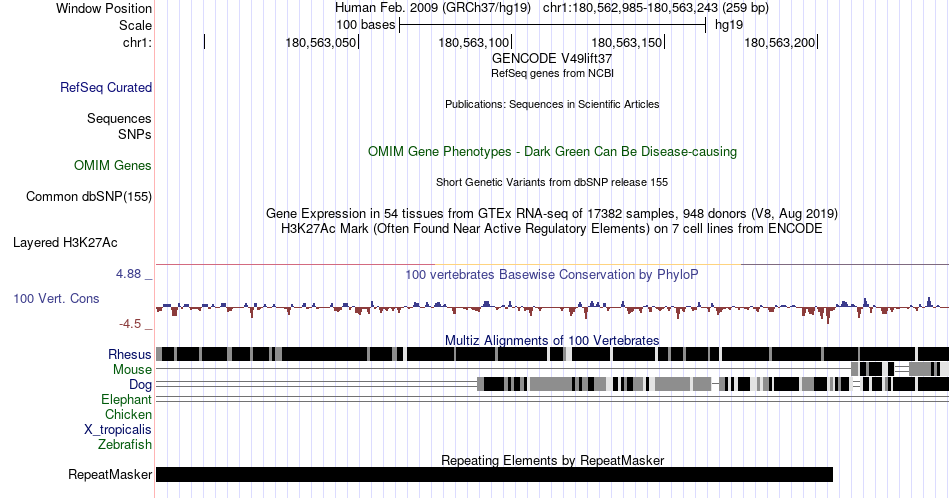
Task: Open the 100 Vert. Cons track label
Action: click(x=56, y=298)
